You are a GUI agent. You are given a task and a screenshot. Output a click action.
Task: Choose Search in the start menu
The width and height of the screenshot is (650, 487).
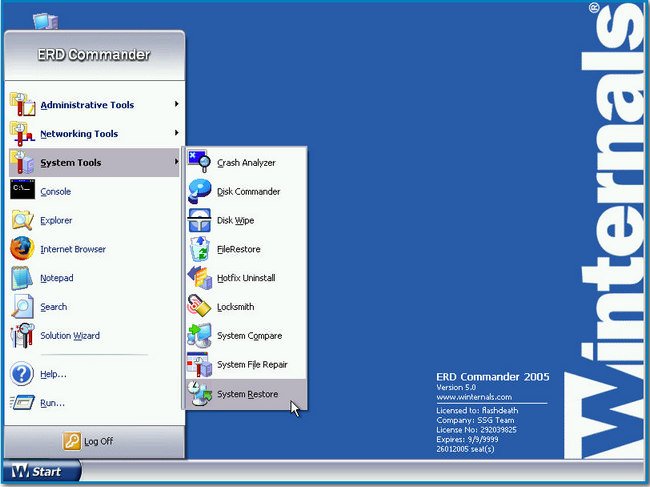pyautogui.click(x=94, y=306)
